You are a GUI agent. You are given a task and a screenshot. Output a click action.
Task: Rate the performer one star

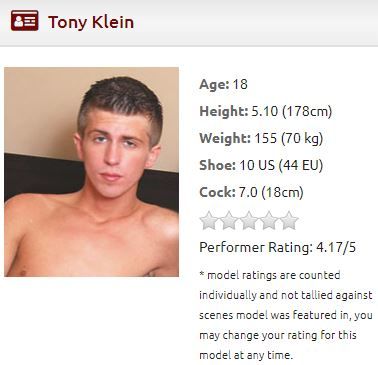click(x=209, y=220)
